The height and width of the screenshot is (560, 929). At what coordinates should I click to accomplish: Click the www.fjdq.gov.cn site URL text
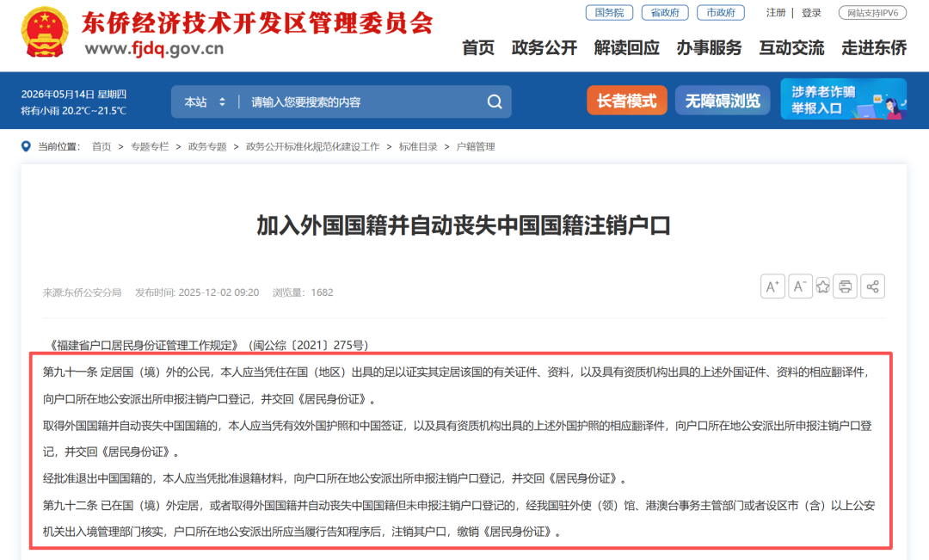[x=154, y=48]
